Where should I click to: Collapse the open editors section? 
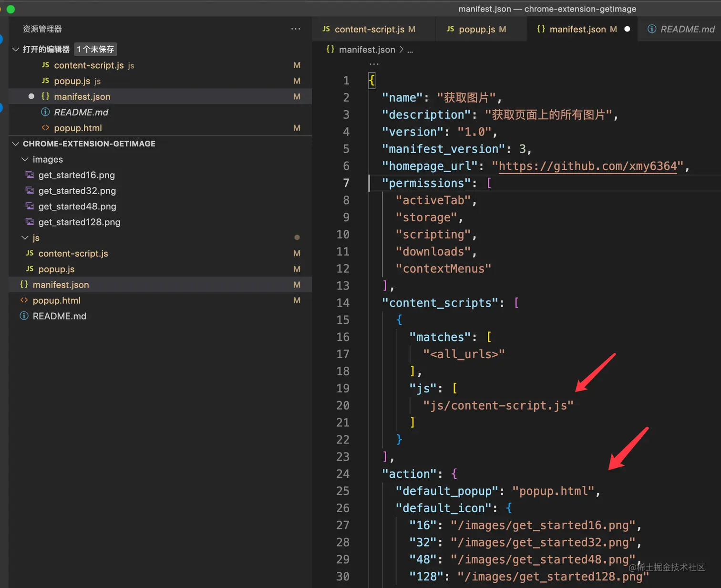tap(15, 49)
